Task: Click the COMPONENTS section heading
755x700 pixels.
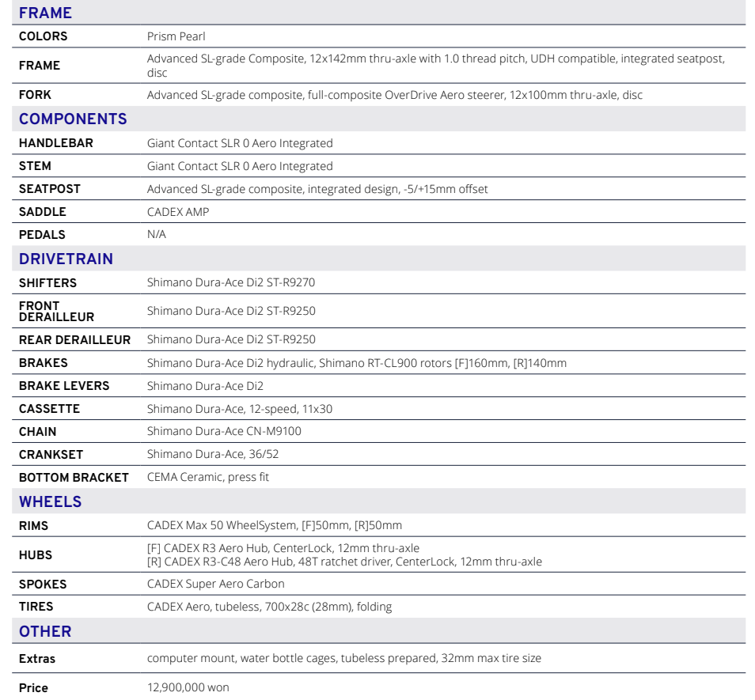Action: (x=73, y=119)
